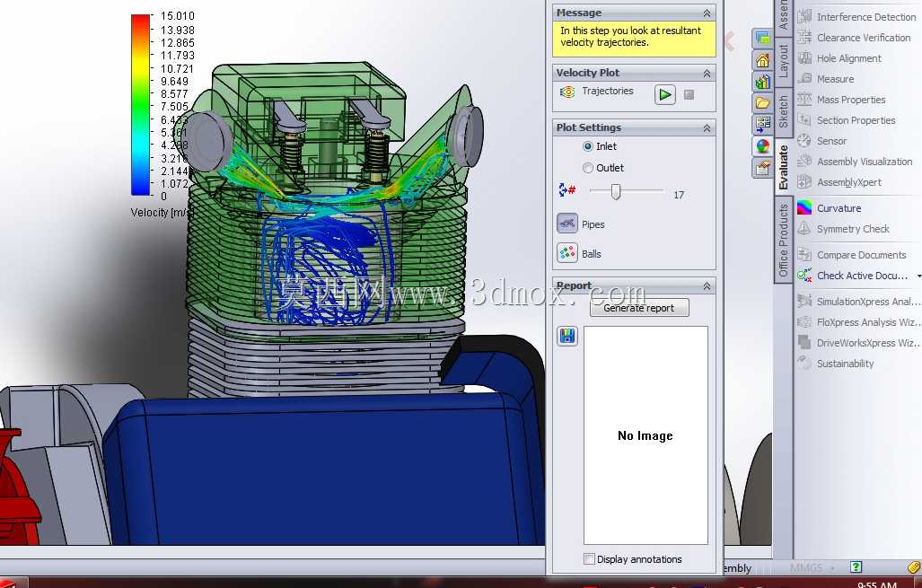
Task: Collapse the Message section
Action: 707,13
